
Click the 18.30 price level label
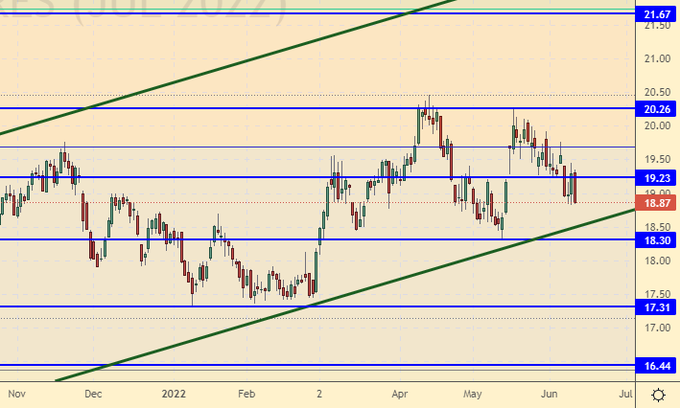(x=657, y=241)
